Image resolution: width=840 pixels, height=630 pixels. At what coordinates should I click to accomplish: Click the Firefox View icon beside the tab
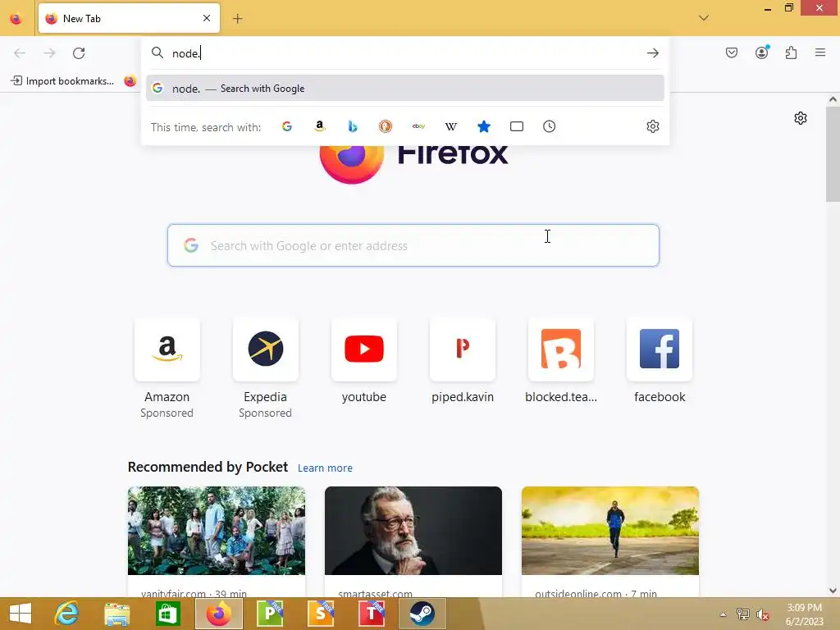click(x=16, y=19)
